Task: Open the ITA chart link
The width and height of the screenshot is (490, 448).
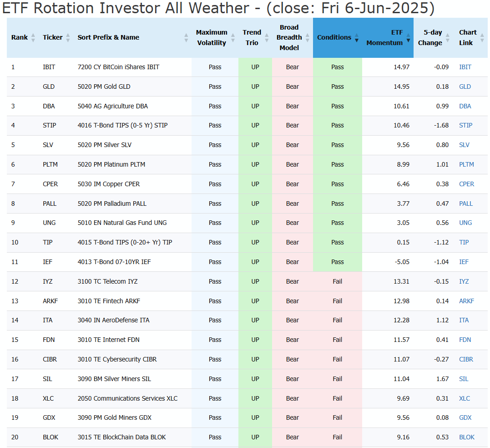Action: tap(464, 320)
